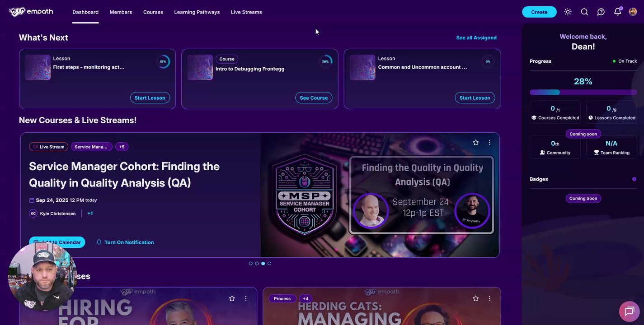Click the 57% progress ring

pos(163,61)
